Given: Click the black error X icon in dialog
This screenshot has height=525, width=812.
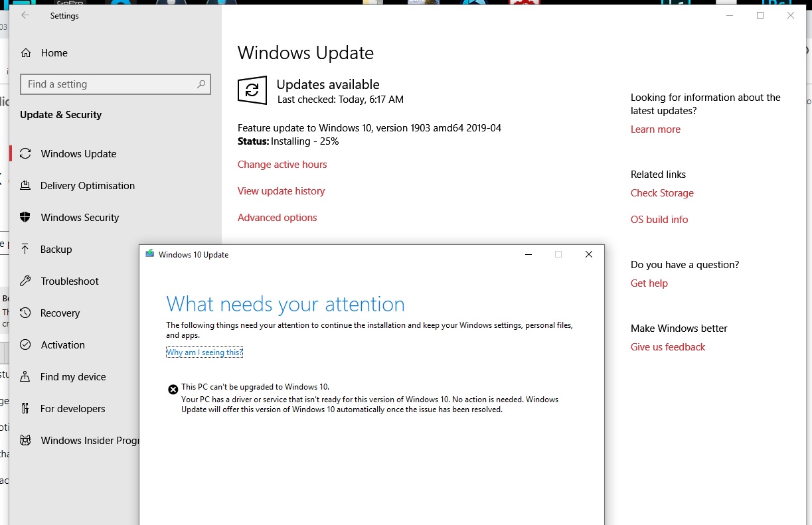Looking at the screenshot, I should pyautogui.click(x=173, y=390).
